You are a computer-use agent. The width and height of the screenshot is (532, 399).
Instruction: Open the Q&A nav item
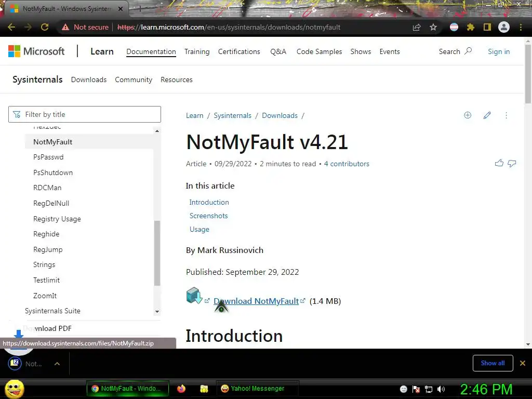[x=278, y=51]
